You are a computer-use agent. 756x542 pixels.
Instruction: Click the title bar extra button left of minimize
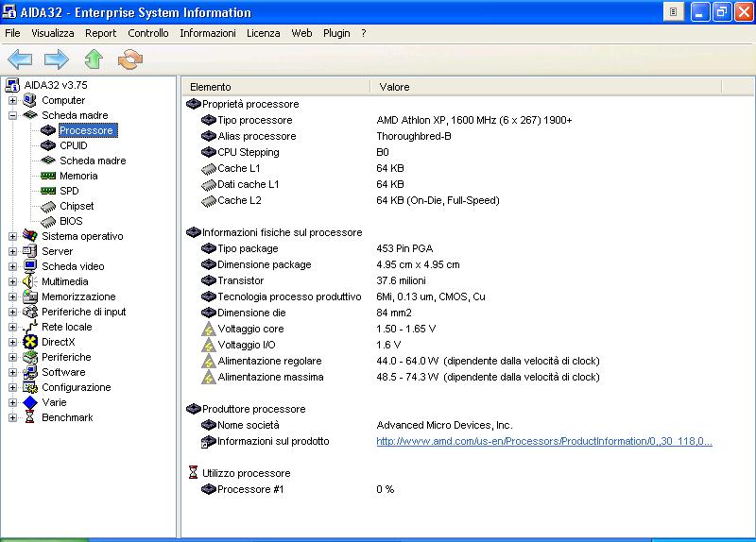(673, 12)
